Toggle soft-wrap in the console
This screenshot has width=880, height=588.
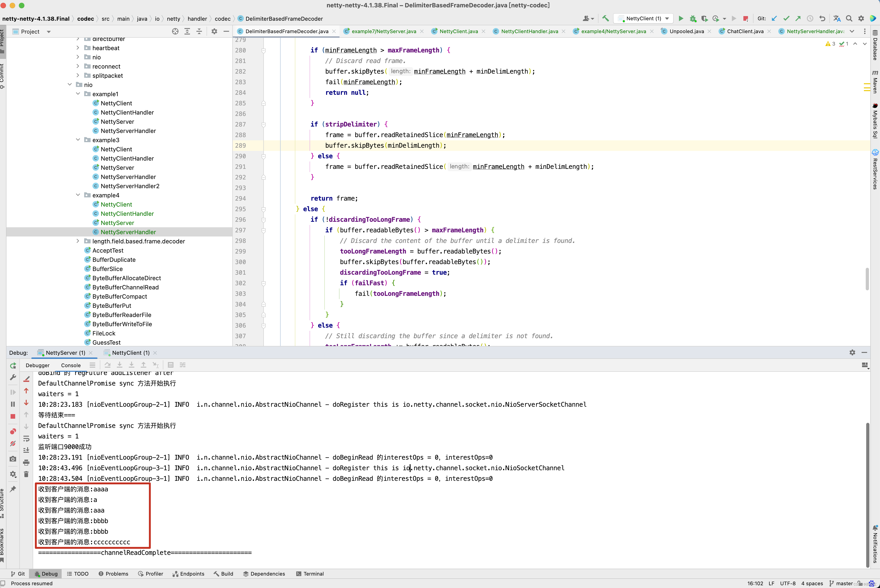pos(26,438)
